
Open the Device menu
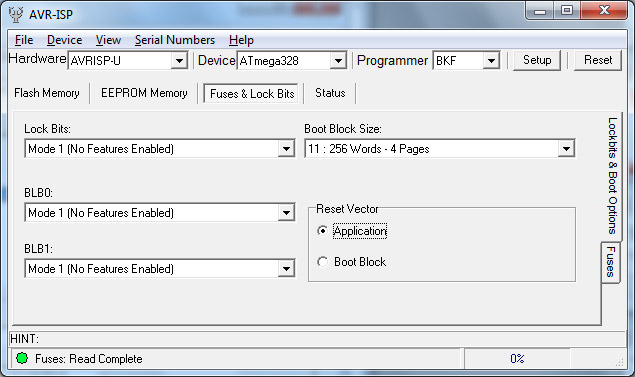point(64,40)
